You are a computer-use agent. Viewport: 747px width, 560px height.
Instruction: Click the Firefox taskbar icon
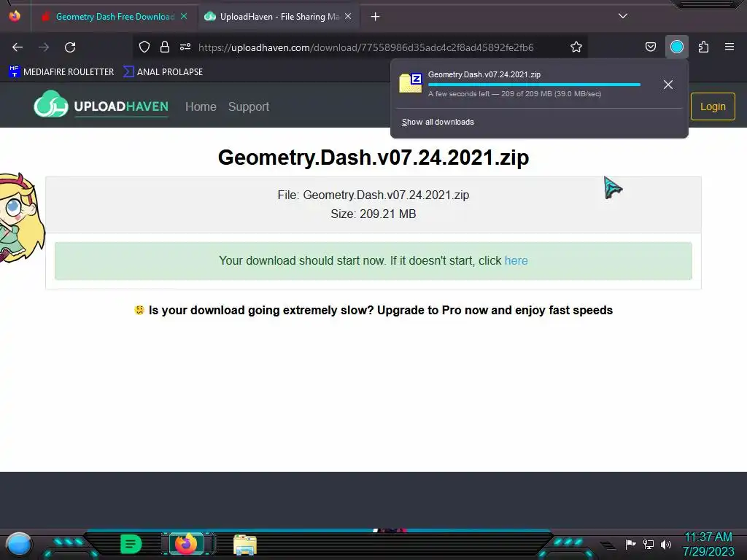186,544
